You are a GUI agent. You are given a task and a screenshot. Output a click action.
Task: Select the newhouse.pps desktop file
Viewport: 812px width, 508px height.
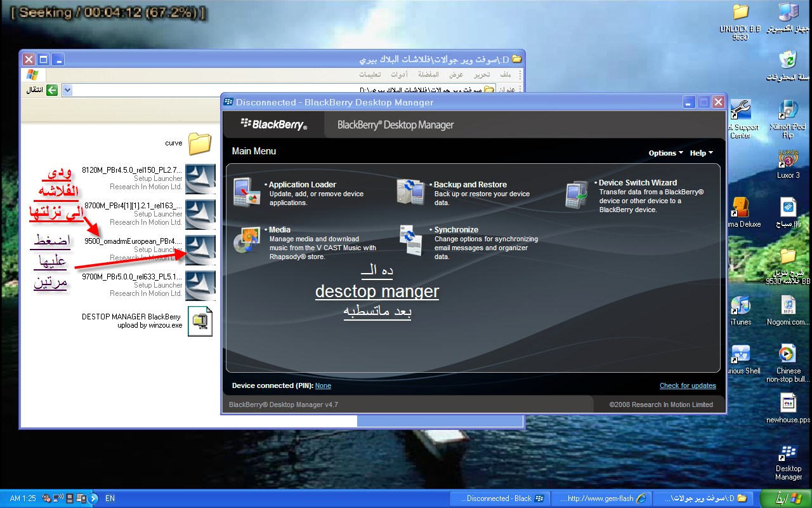[788, 403]
